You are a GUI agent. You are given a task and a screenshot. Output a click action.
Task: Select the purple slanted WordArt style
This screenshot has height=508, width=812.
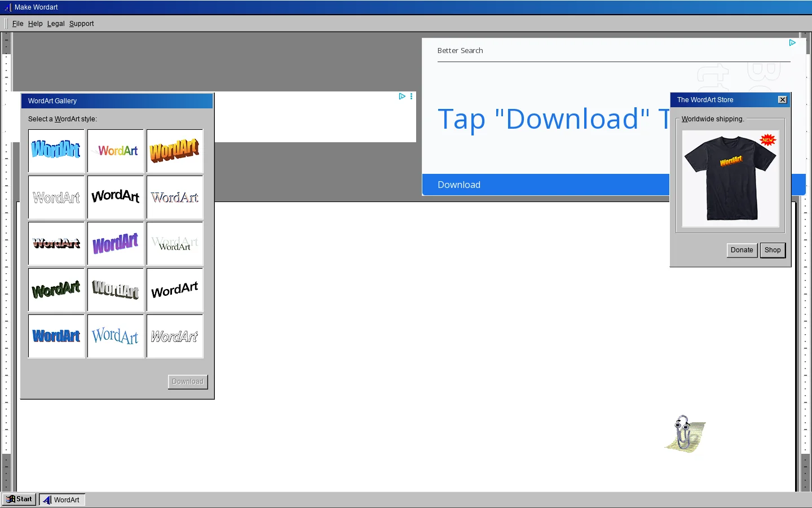pos(116,243)
